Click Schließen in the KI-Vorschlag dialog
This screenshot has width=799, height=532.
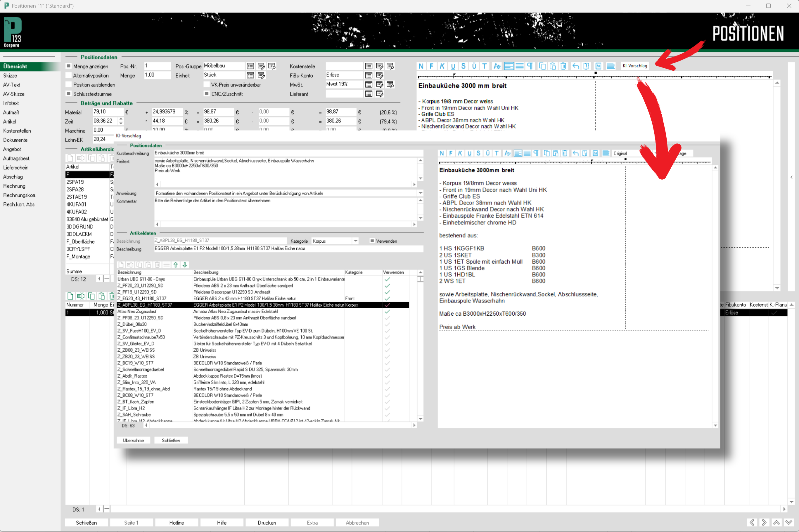171,440
